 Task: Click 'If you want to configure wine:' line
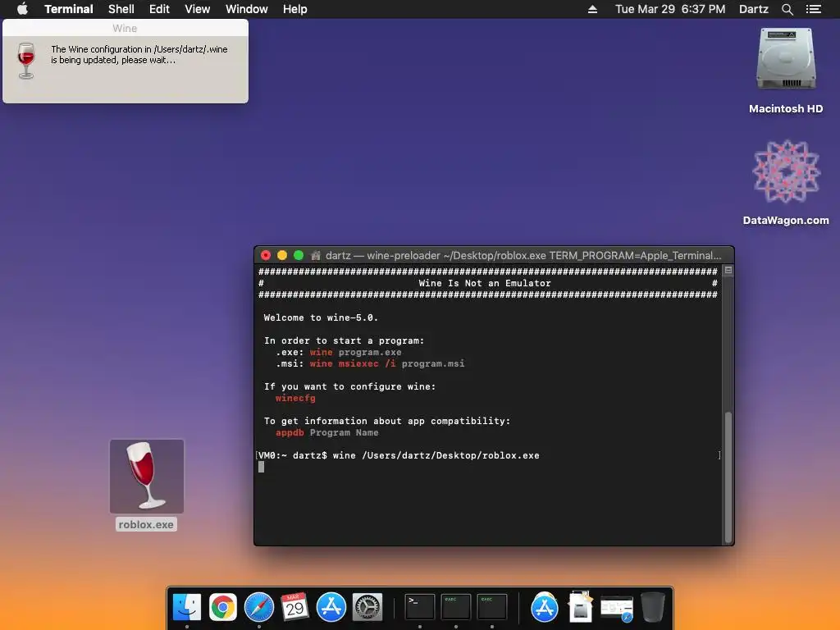[x=349, y=386]
